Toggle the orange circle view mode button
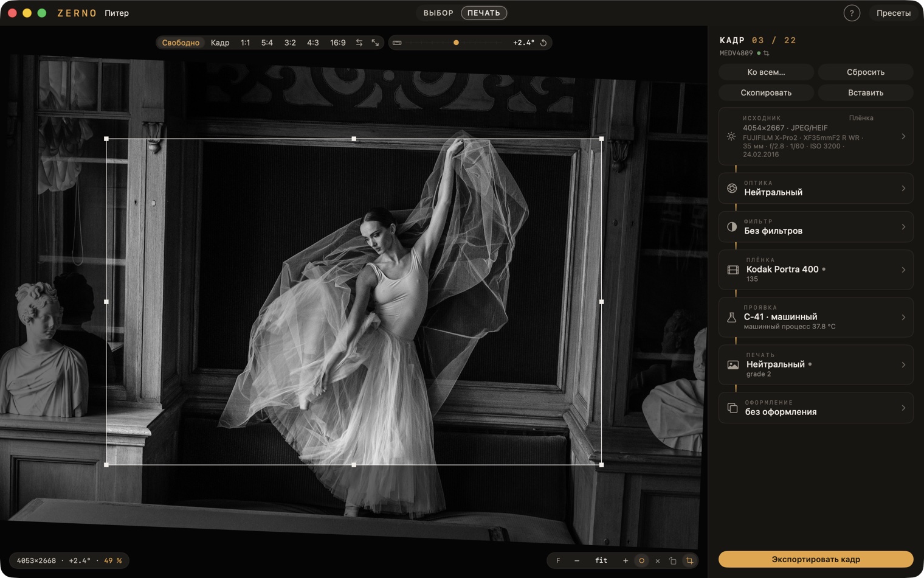The width and height of the screenshot is (924, 578). [641, 560]
